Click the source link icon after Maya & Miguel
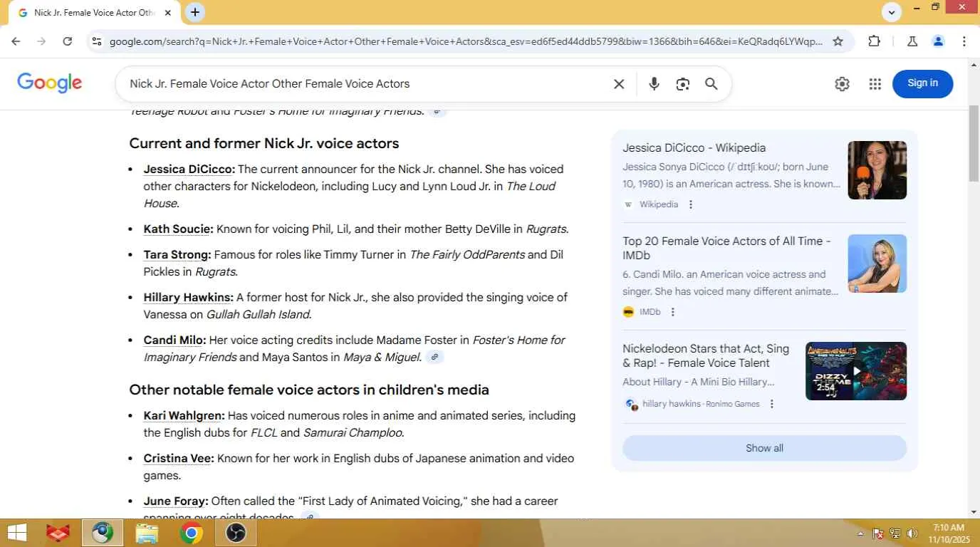Viewport: 980px width, 547px height. tap(434, 357)
